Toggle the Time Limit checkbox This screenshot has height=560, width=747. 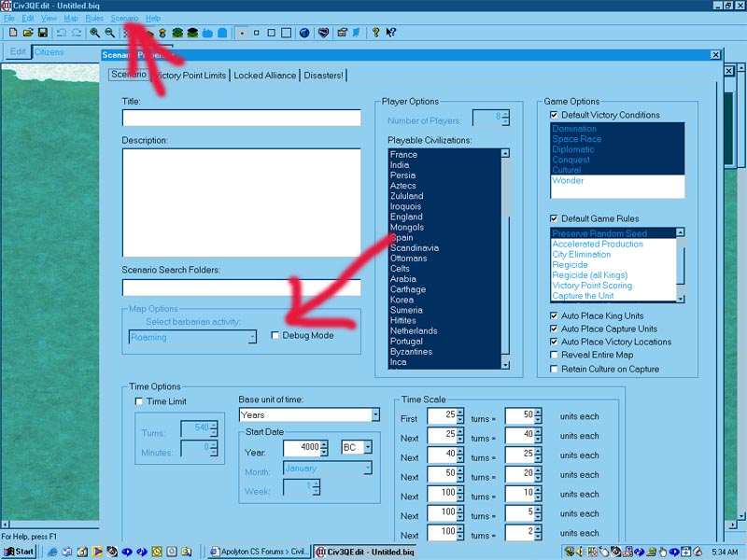point(138,401)
